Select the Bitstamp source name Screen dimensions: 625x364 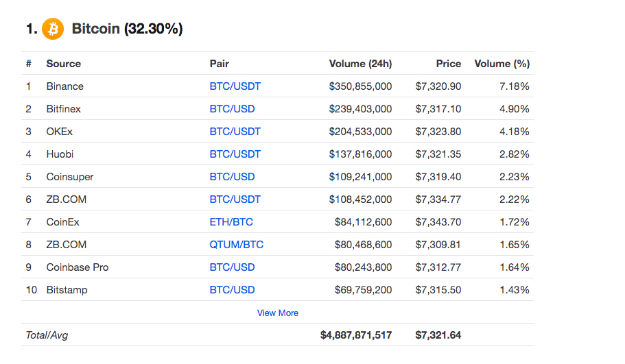click(x=67, y=290)
